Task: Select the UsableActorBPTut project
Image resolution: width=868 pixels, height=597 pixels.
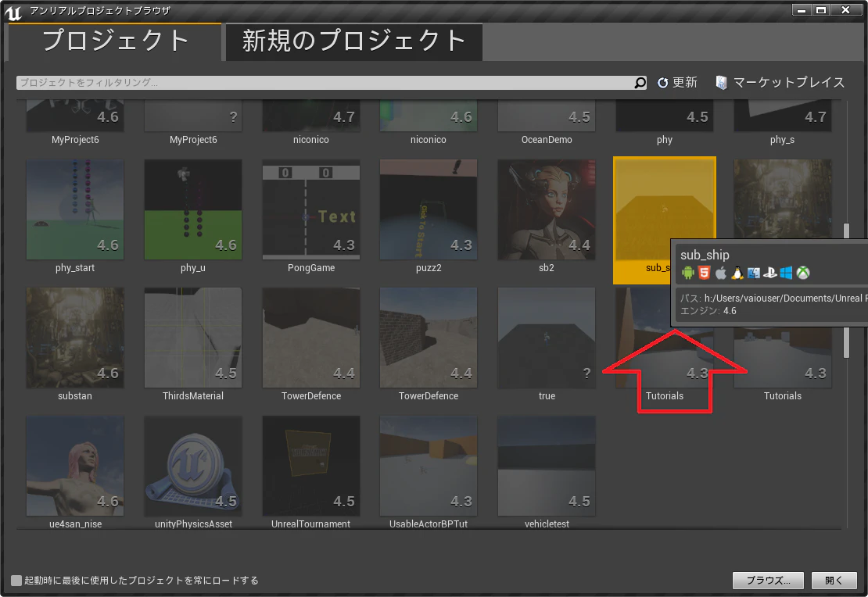Action: tap(429, 467)
